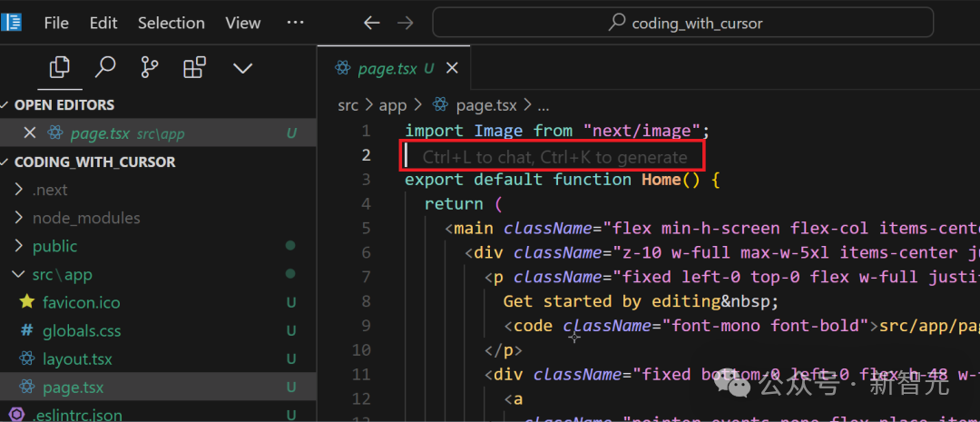This screenshot has height=422, width=980.
Task: Click the hash icon beside globals.css
Action: 26,330
